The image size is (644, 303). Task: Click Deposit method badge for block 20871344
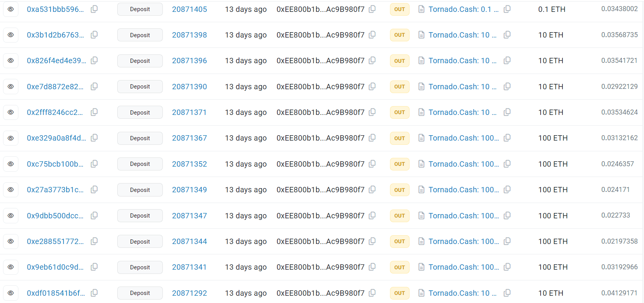point(140,241)
